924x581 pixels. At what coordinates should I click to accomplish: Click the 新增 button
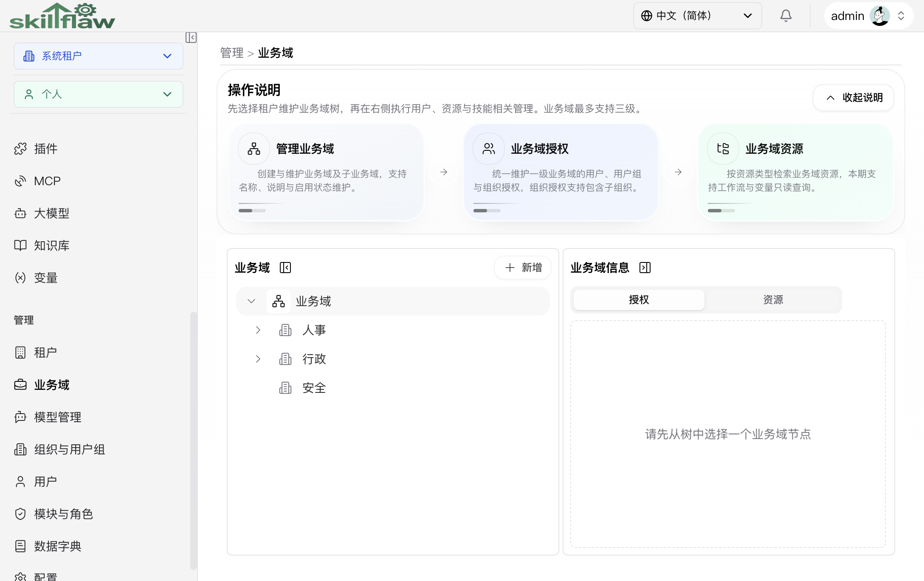click(x=523, y=268)
